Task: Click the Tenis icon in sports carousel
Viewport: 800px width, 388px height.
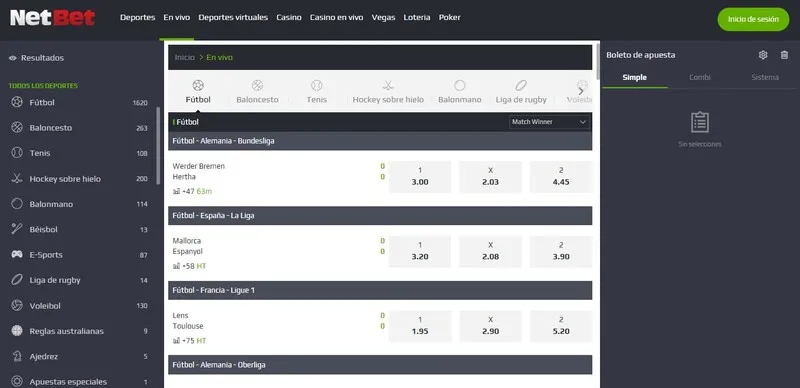Action: click(x=316, y=85)
